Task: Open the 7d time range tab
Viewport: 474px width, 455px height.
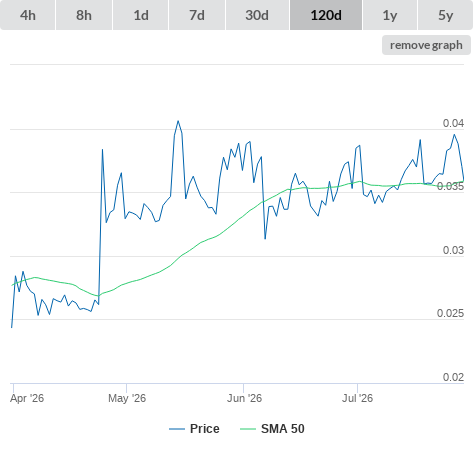Action: click(x=197, y=15)
